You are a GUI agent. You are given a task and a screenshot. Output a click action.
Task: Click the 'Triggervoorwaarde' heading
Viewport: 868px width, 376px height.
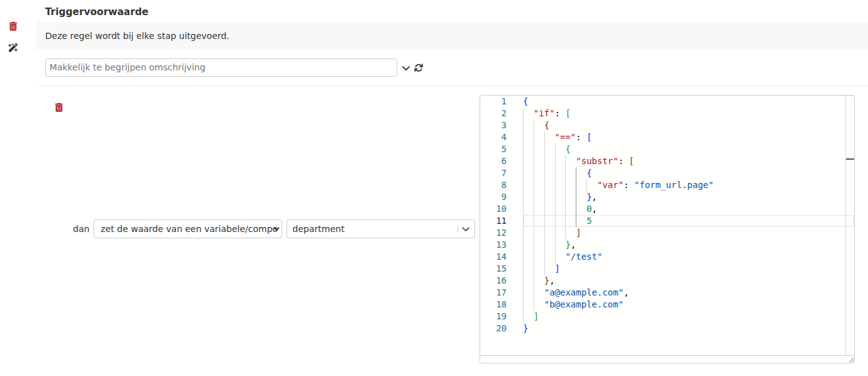97,11
